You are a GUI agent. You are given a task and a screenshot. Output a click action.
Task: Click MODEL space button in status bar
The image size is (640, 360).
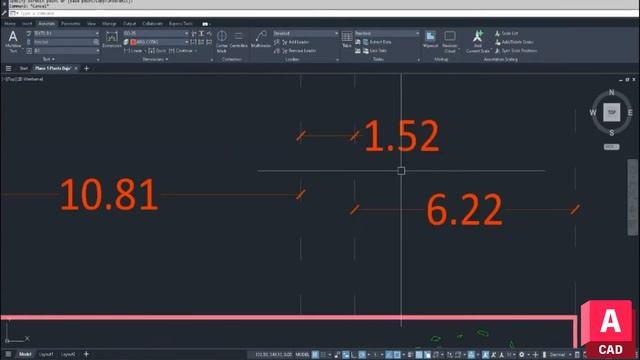click(x=302, y=355)
